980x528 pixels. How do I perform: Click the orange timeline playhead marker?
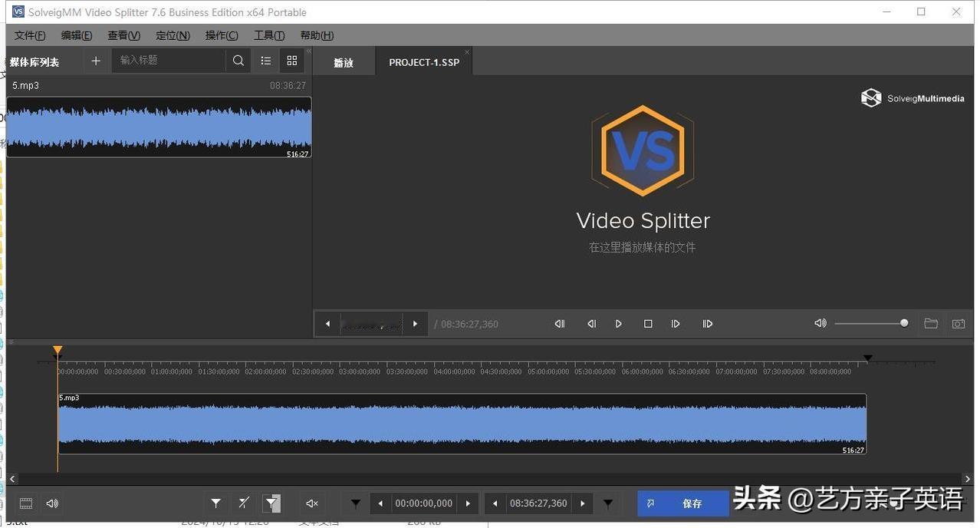point(58,351)
